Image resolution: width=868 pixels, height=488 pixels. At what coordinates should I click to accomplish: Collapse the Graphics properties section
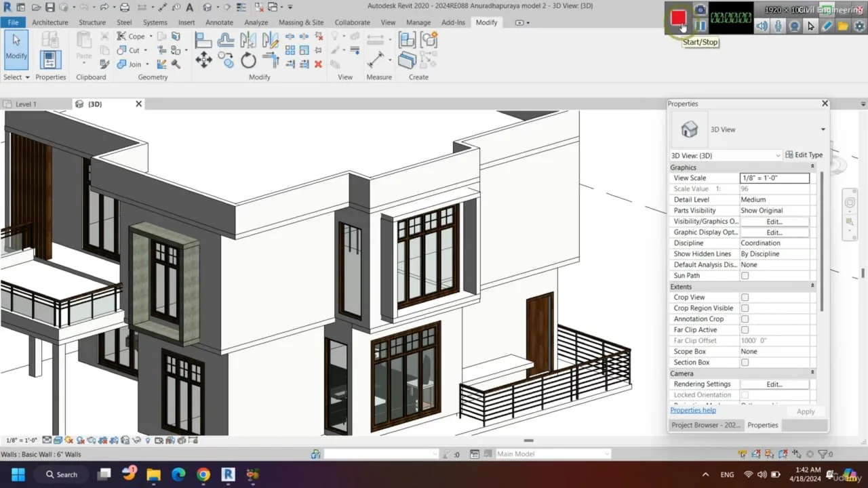(812, 167)
